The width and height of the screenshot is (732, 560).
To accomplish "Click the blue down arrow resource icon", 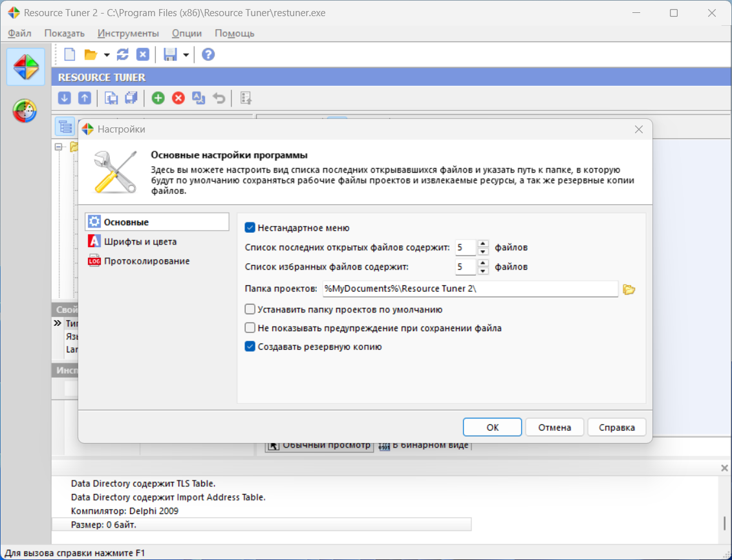I will pyautogui.click(x=65, y=98).
